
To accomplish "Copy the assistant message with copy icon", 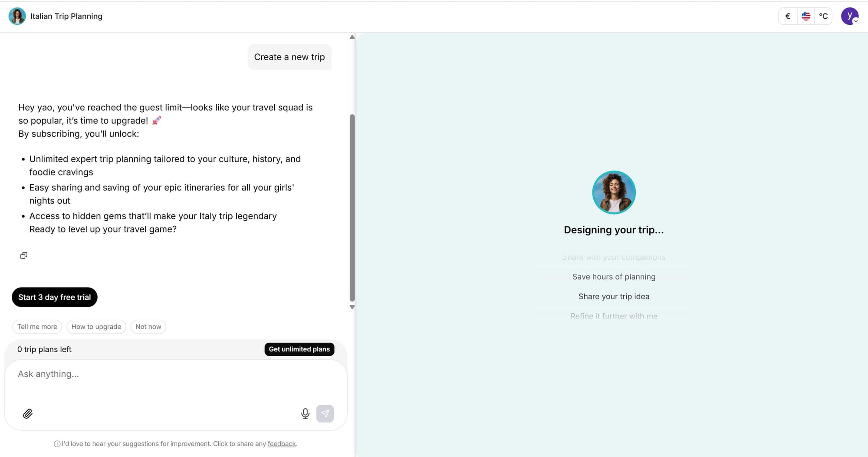I will click(x=24, y=255).
